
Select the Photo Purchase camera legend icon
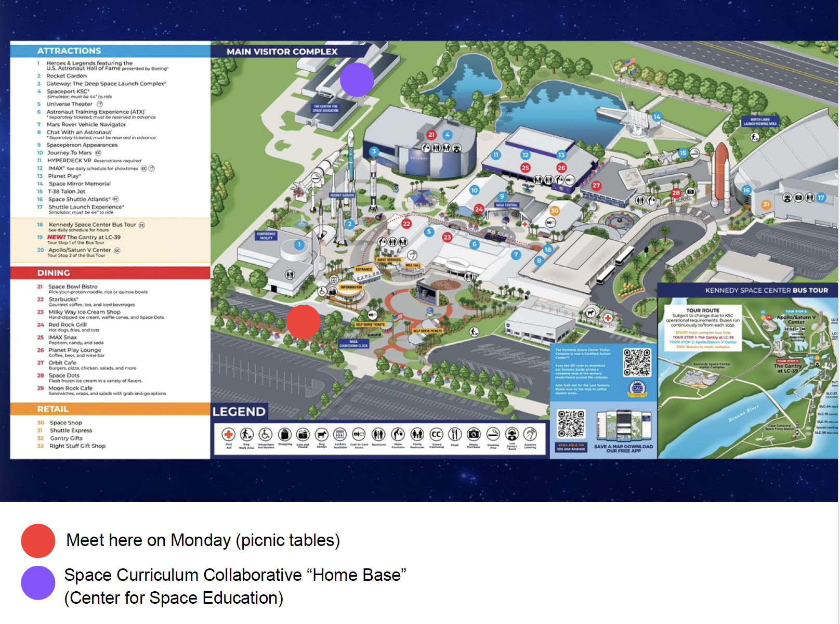click(x=474, y=434)
